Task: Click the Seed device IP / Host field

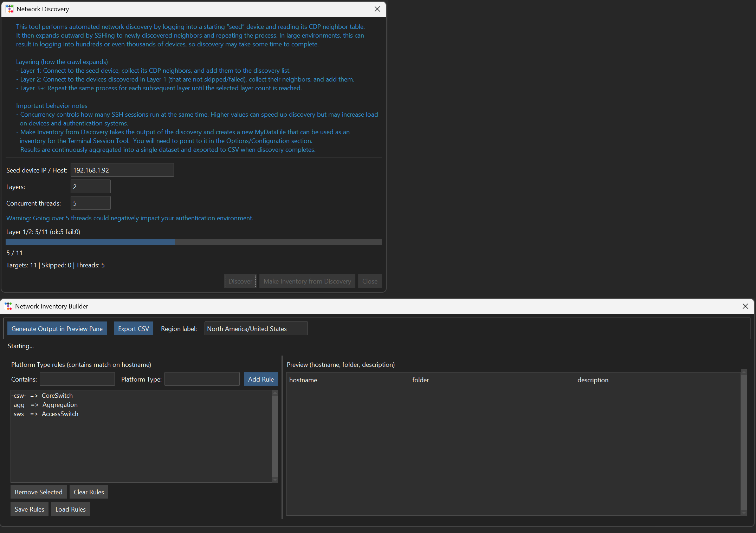Action: coord(122,170)
